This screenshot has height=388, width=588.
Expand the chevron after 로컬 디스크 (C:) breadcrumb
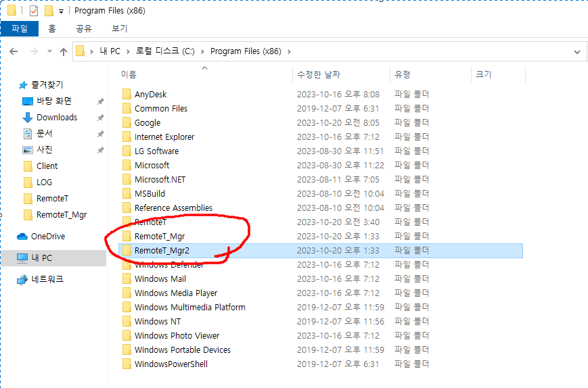click(x=202, y=51)
